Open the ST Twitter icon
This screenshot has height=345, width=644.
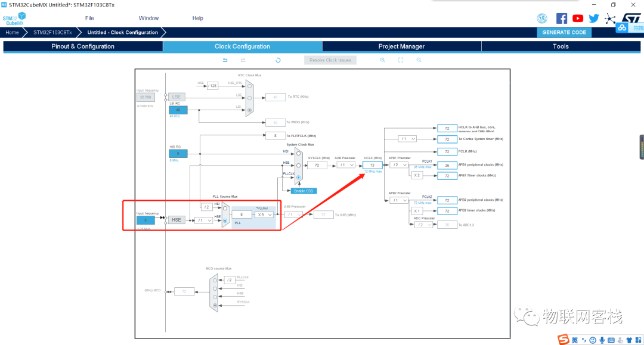(x=594, y=18)
